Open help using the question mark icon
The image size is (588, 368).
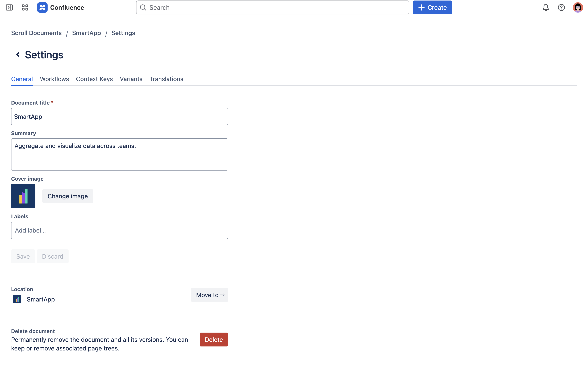point(561,7)
